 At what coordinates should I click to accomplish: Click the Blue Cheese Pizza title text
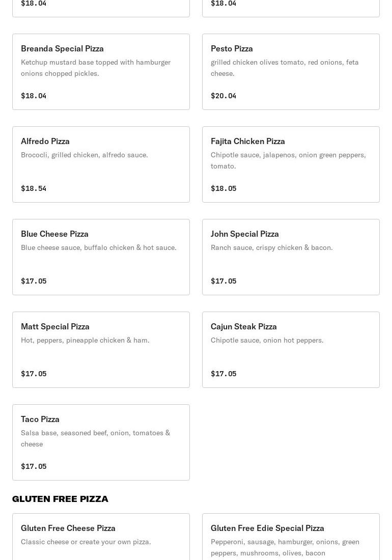pyautogui.click(x=54, y=234)
